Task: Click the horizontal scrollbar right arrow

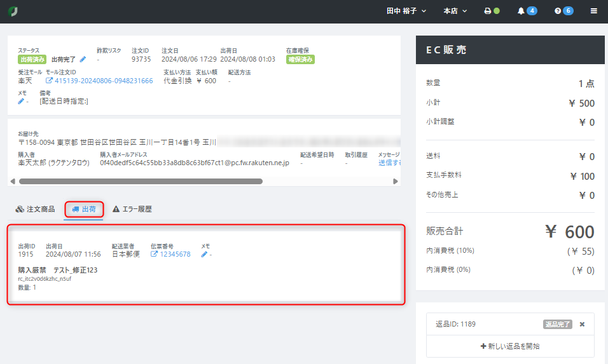Action: 395,181
